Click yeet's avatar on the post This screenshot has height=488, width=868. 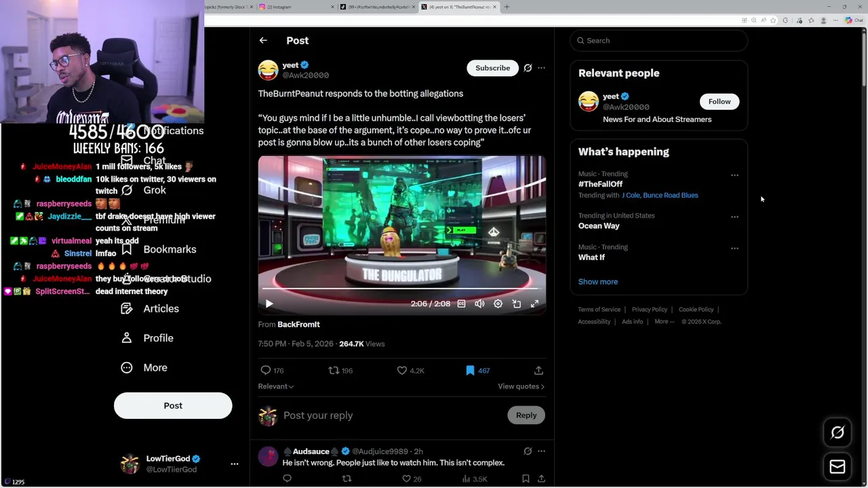tap(268, 70)
